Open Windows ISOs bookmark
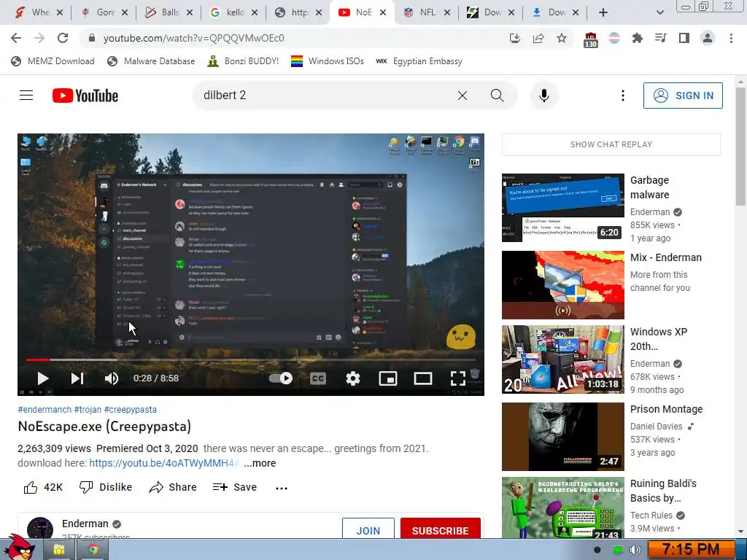 327,61
